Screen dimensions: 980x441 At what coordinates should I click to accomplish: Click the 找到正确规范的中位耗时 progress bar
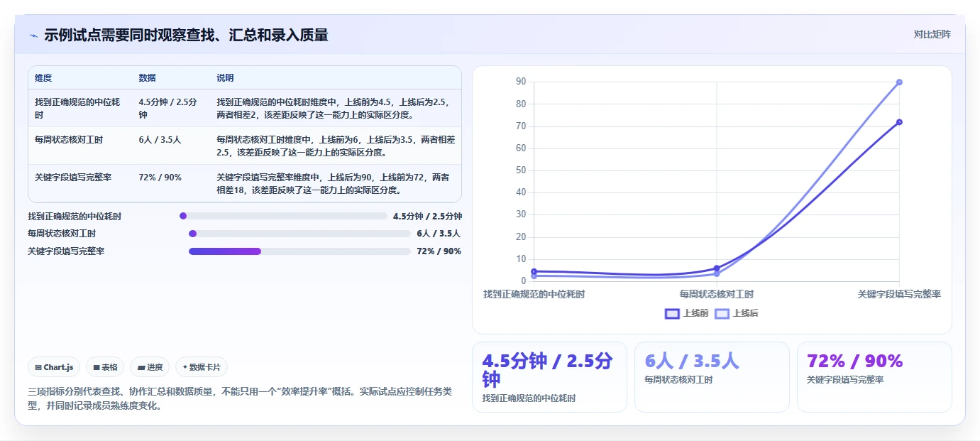point(283,216)
